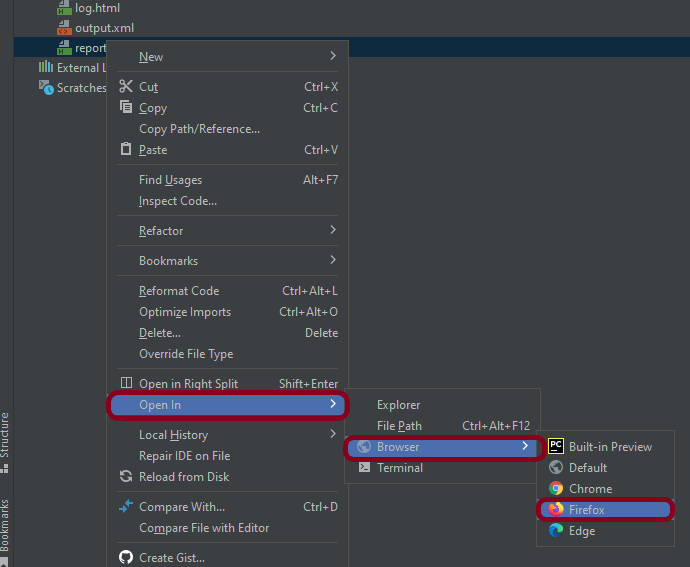
Task: Click the Cut scissors icon
Action: 126,87
